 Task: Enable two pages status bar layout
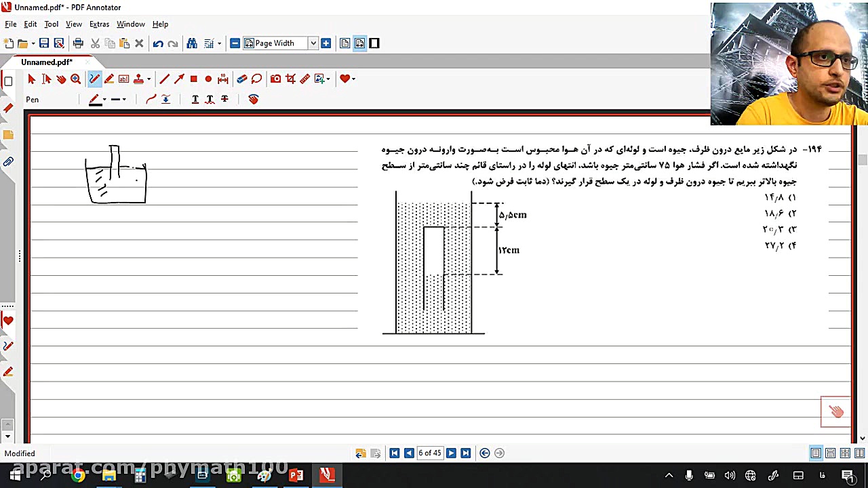point(845,453)
